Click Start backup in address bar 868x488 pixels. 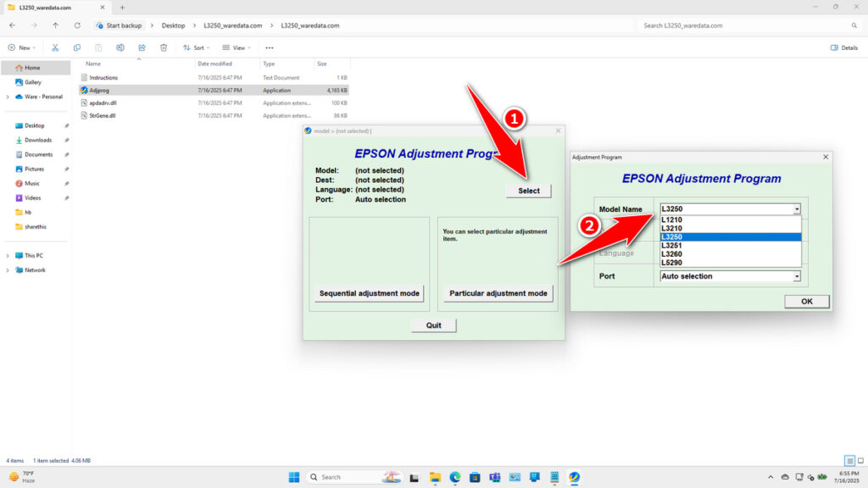[119, 25]
